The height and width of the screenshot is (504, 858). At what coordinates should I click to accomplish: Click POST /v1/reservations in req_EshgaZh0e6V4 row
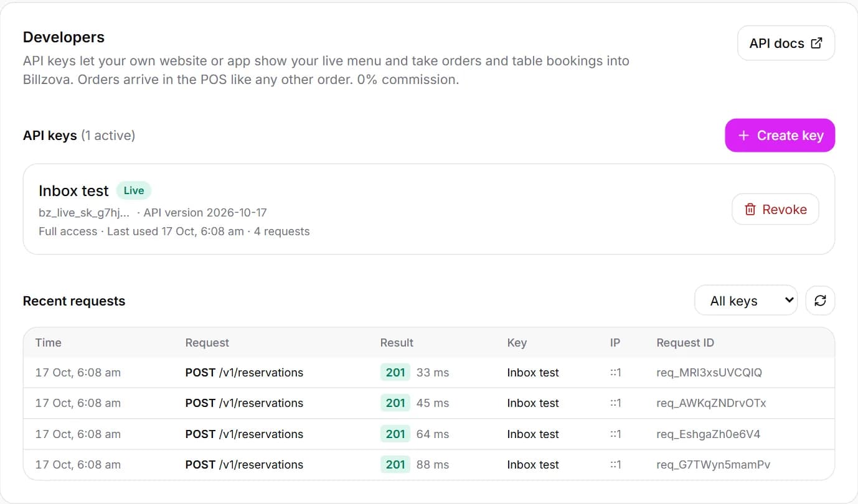[244, 434]
